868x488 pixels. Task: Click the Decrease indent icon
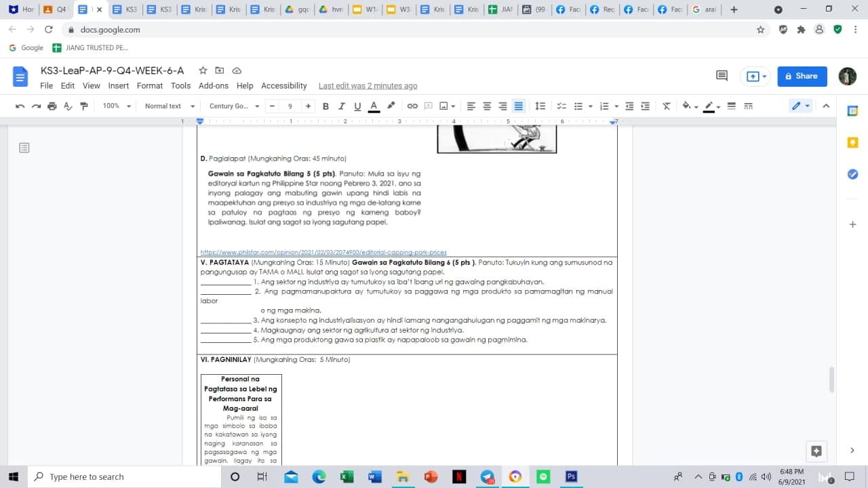629,106
